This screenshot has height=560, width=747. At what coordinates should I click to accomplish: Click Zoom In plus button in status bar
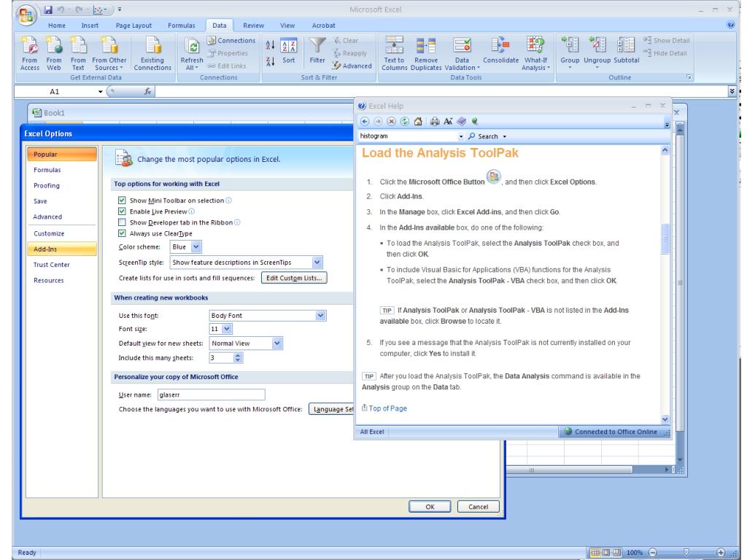click(721, 553)
